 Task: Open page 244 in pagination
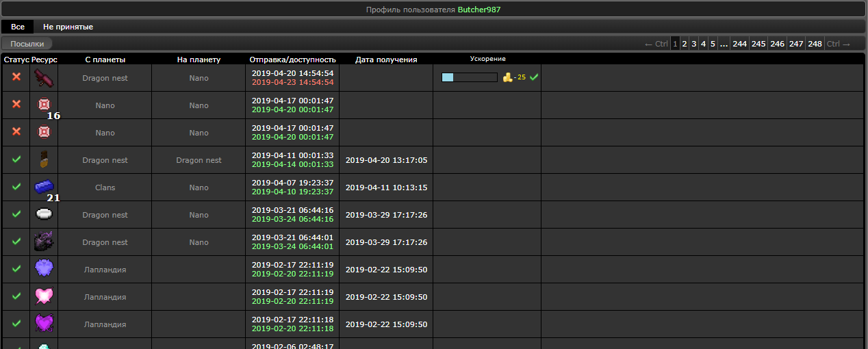click(x=739, y=44)
